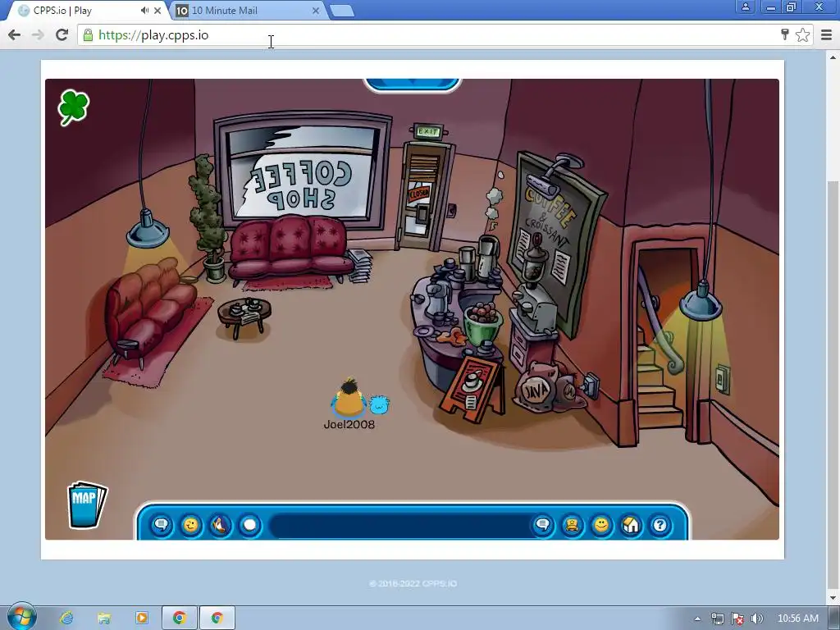Open the blue tab at top of game
This screenshot has height=630, width=840.
pos(412,84)
